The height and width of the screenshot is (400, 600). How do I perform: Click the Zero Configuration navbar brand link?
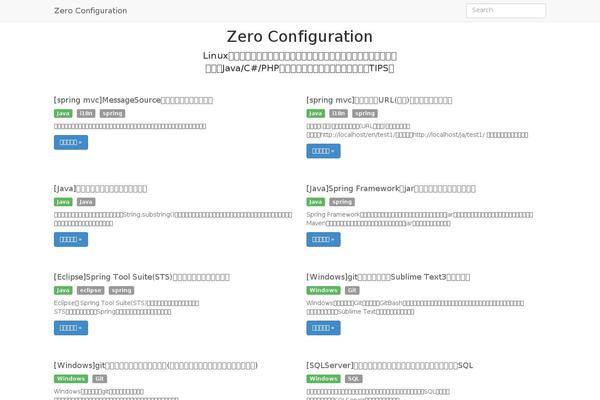point(91,11)
